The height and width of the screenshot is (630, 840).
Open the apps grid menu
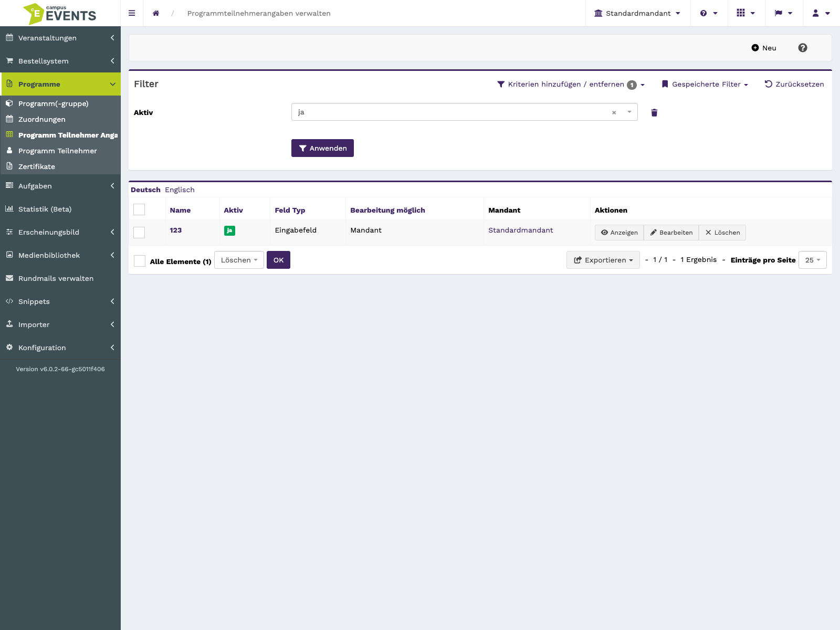(x=745, y=13)
